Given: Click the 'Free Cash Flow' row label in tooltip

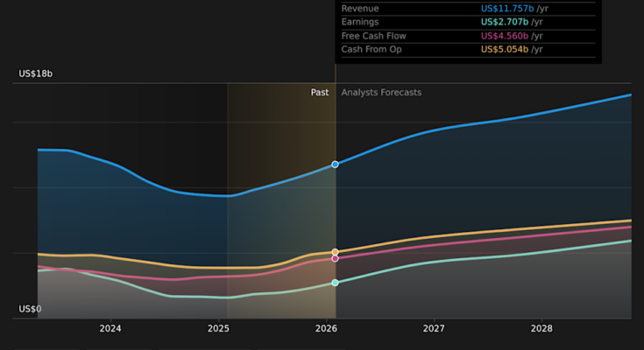Looking at the screenshot, I should pos(374,36).
